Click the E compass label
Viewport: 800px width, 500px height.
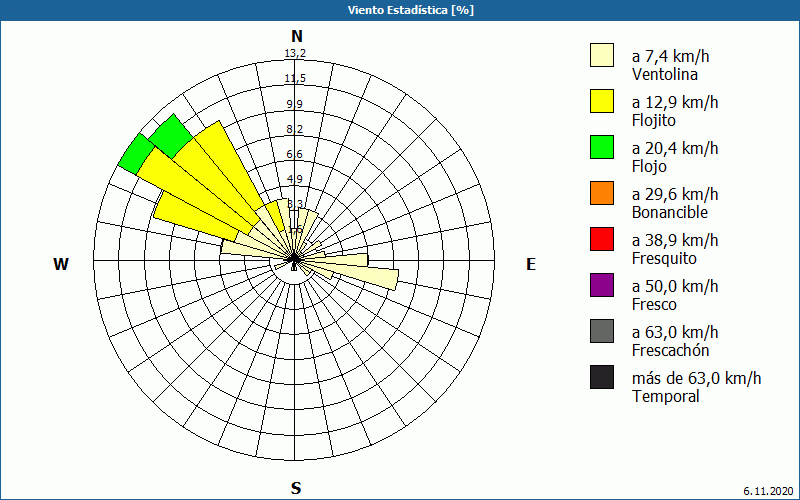[531, 264]
